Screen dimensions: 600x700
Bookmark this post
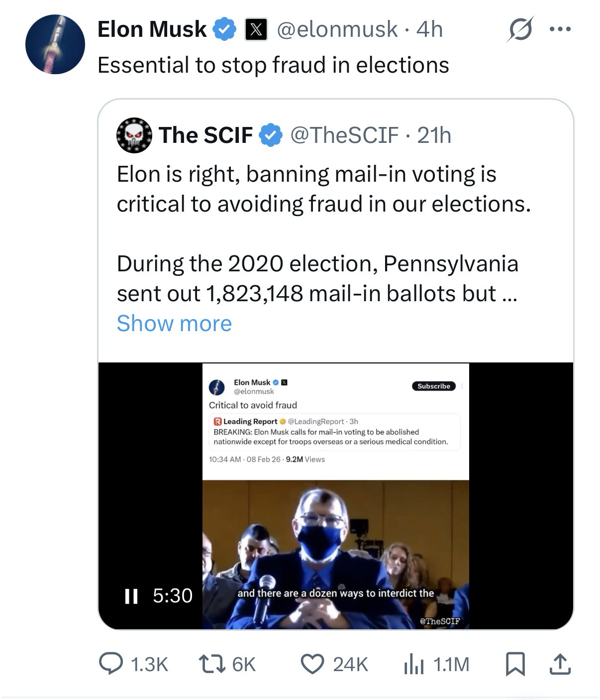pos(515,664)
